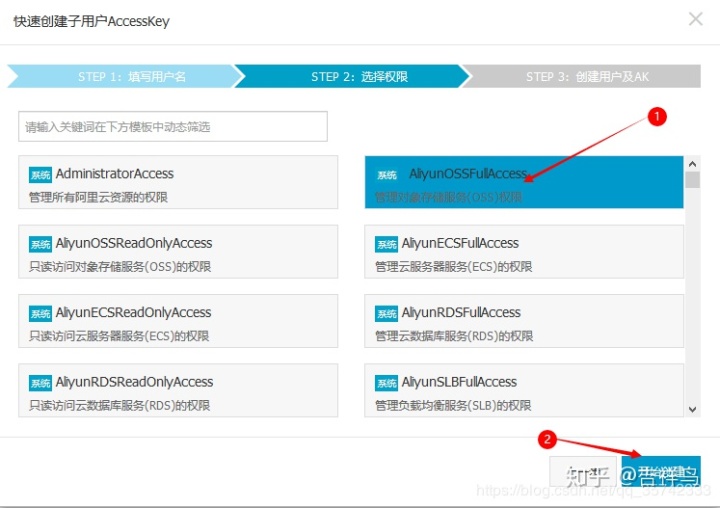Viewport: 720px width, 508px height.
Task: Choose AliyunOSSFullAccess permission card
Action: click(524, 182)
